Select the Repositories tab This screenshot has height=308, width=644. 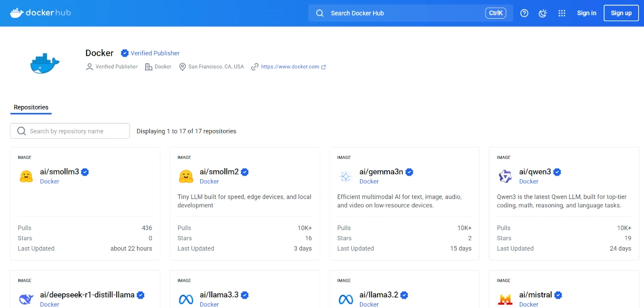[x=31, y=108]
